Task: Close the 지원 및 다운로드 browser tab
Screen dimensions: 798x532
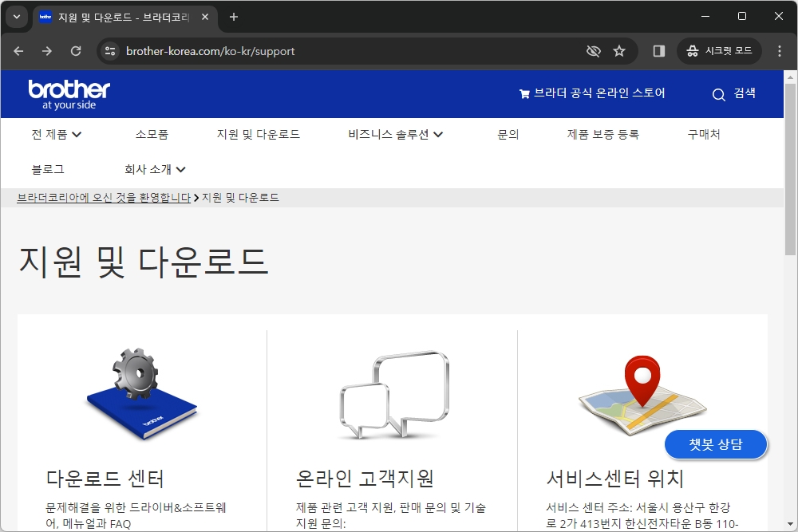Action: coord(205,17)
